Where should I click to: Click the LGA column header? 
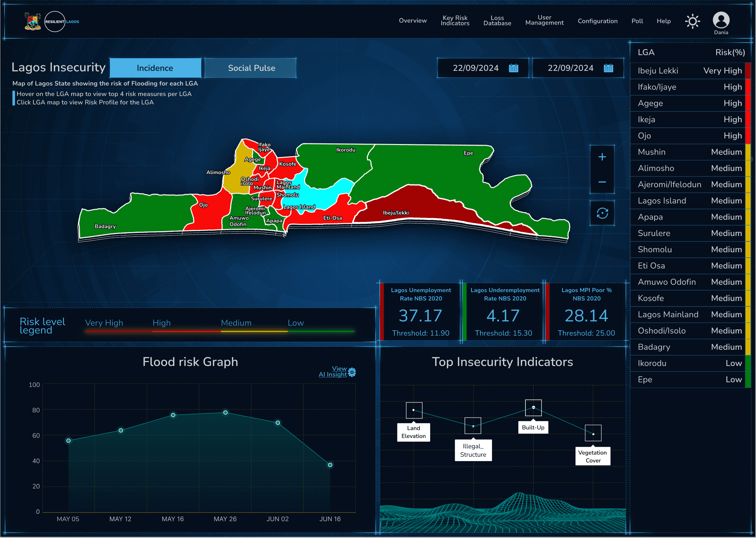coord(646,52)
